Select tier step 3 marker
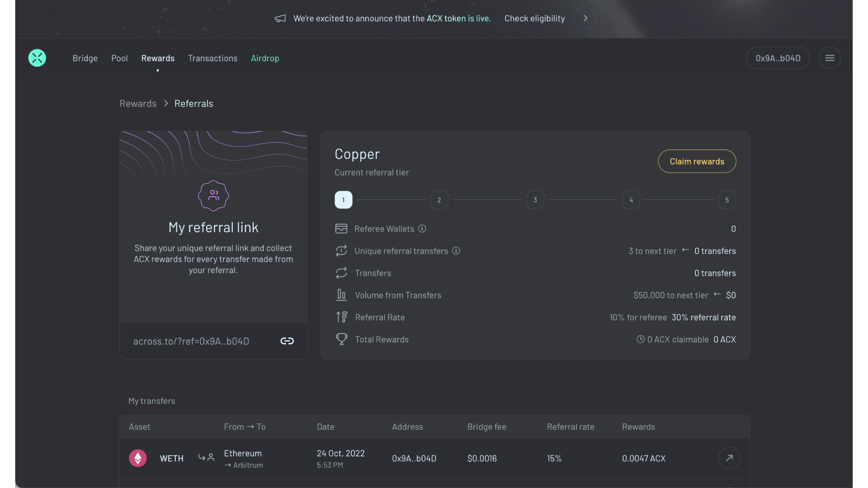 tap(535, 200)
